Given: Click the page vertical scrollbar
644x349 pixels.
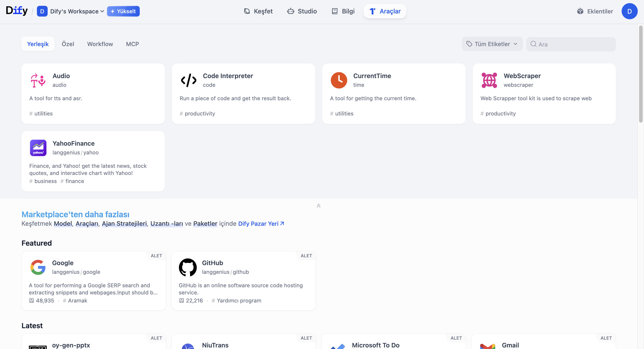Looking at the screenshot, I should [x=641, y=74].
